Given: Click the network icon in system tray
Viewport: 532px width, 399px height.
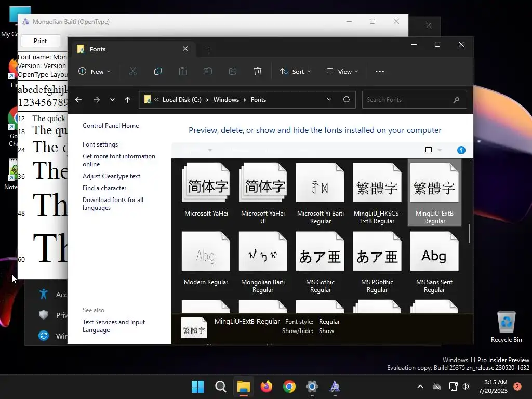Looking at the screenshot, I should click(453, 387).
